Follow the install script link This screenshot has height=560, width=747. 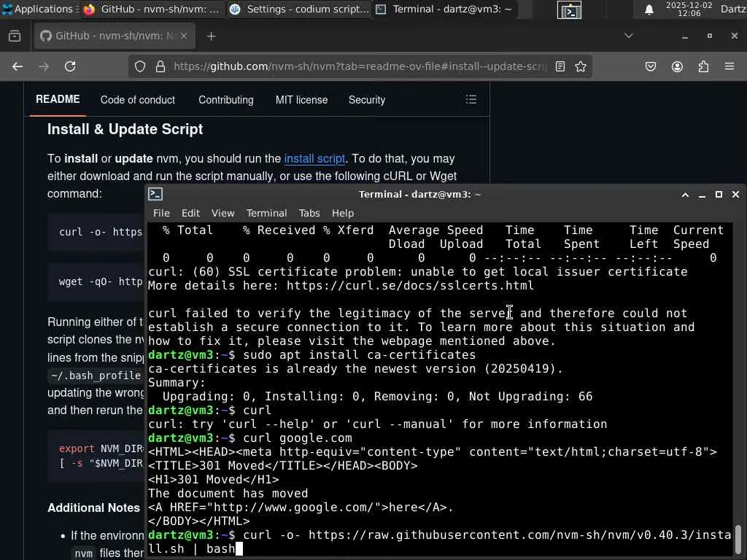tap(314, 158)
